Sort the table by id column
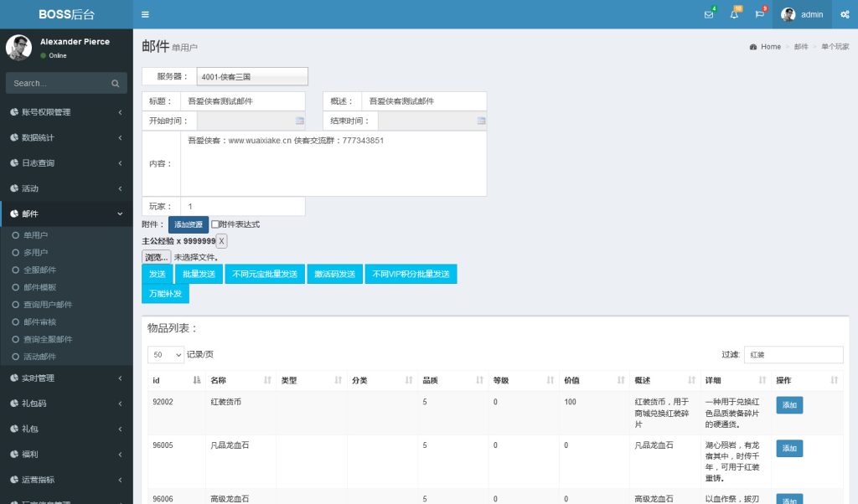The image size is (858, 504). (x=197, y=380)
